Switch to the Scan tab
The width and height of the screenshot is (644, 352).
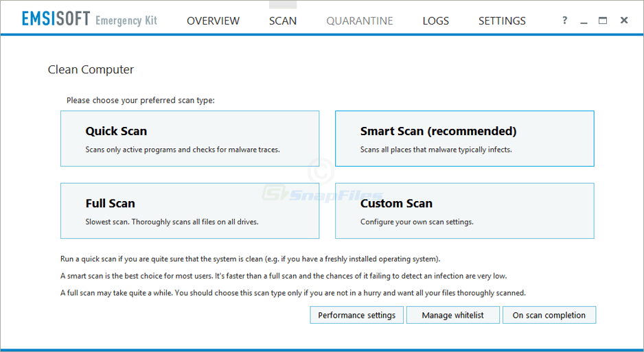pyautogui.click(x=283, y=21)
